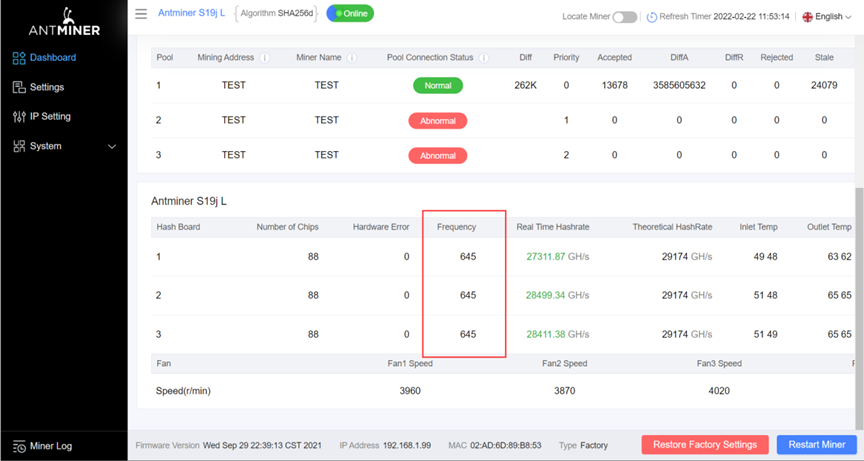Click the Restore Factory Settings button
The width and height of the screenshot is (864, 461).
pyautogui.click(x=705, y=444)
